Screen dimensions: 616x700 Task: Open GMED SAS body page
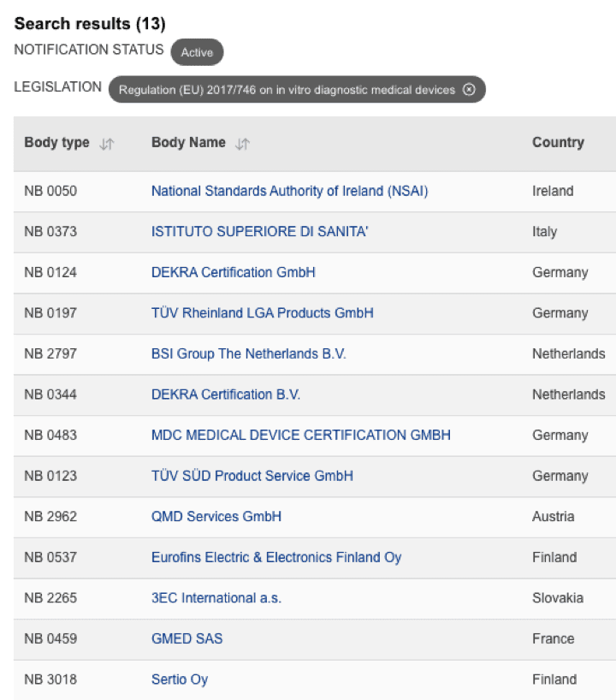point(187,638)
